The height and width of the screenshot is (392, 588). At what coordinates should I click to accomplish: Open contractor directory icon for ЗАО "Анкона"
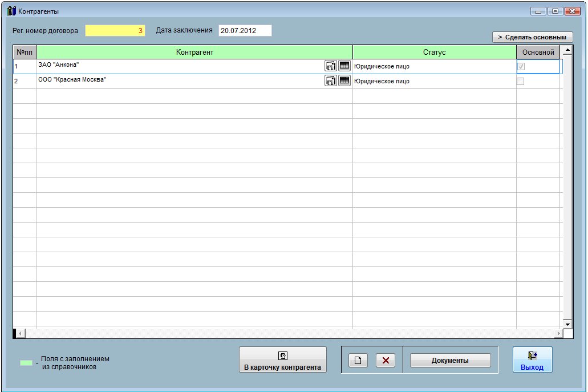pyautogui.click(x=330, y=66)
